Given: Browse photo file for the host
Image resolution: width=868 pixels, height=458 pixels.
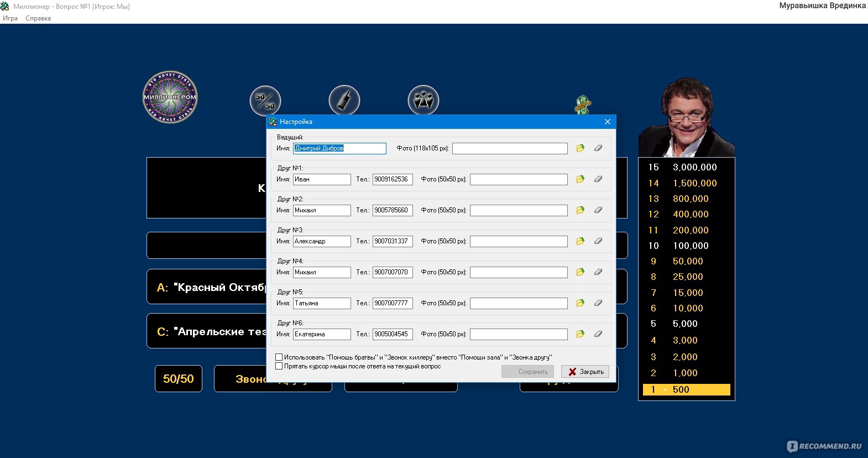Looking at the screenshot, I should [x=580, y=148].
